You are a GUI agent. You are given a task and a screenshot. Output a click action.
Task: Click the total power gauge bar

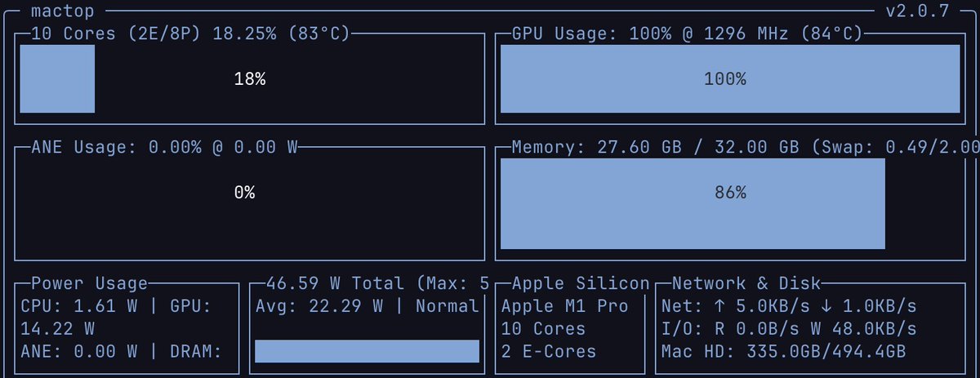[x=367, y=351]
